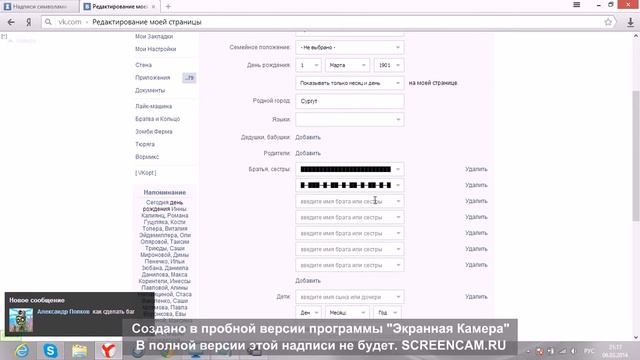This screenshot has width=640, height=360.
Task: Open the birthday day dropdown showing 1
Action: (x=309, y=65)
